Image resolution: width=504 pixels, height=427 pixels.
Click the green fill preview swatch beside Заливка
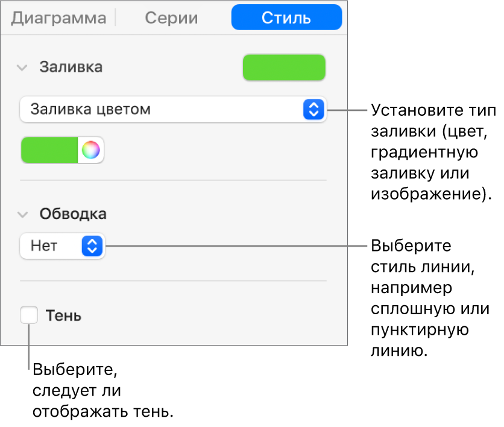click(284, 68)
